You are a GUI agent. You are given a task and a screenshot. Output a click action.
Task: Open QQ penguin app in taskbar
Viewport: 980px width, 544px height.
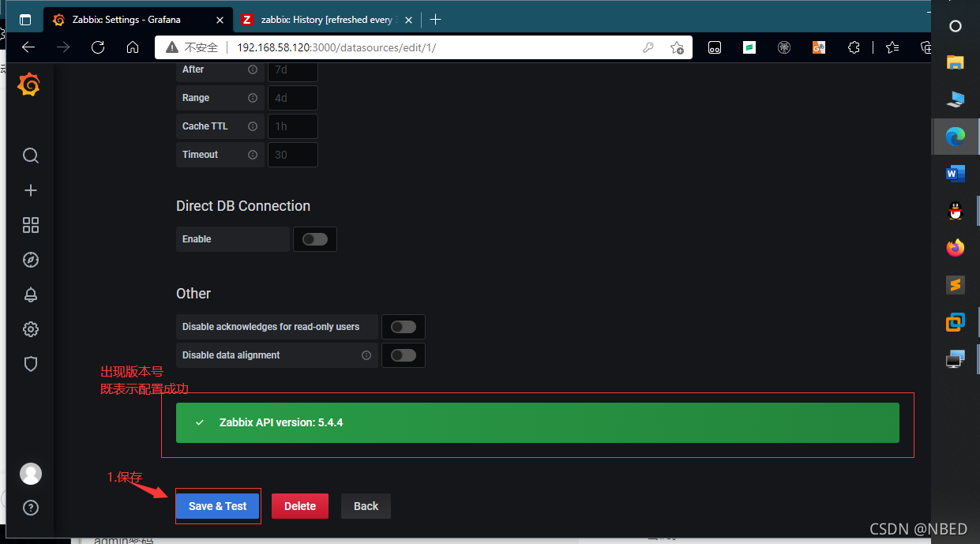956,211
